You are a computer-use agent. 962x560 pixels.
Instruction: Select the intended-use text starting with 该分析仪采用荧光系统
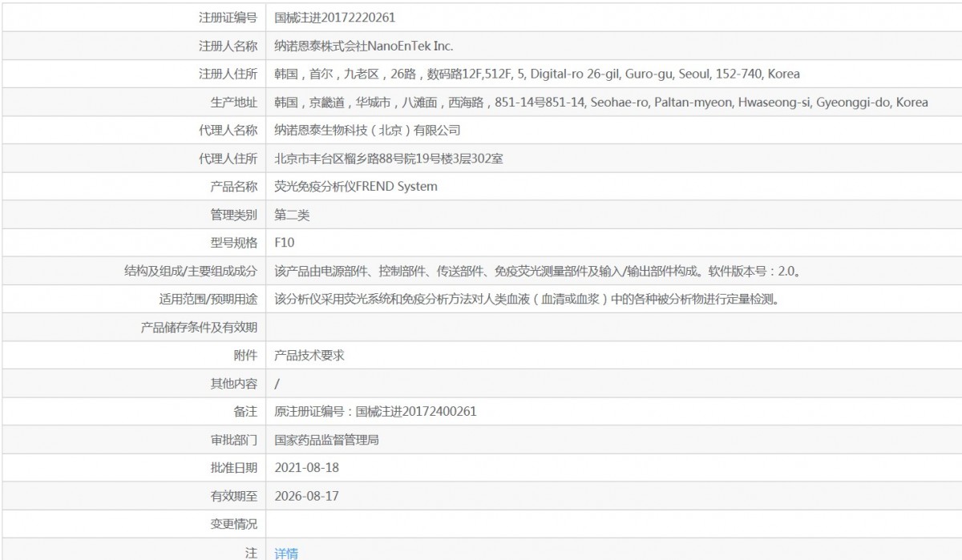pyautogui.click(x=527, y=300)
